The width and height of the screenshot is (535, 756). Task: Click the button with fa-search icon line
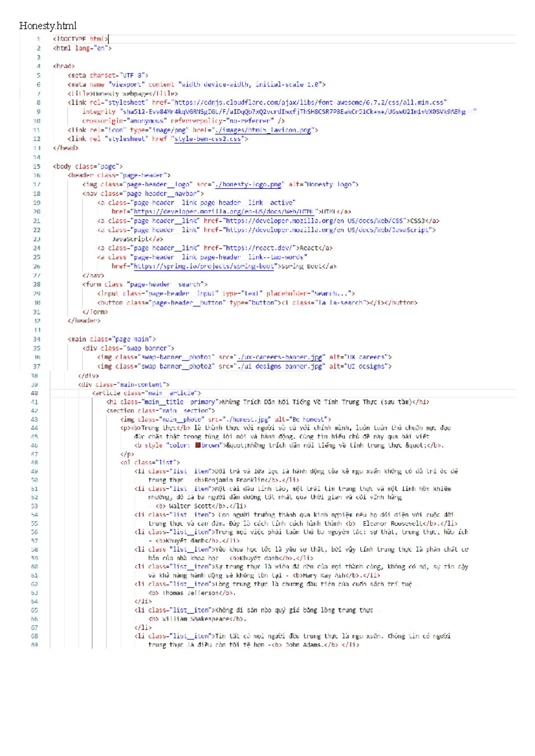coord(257,303)
